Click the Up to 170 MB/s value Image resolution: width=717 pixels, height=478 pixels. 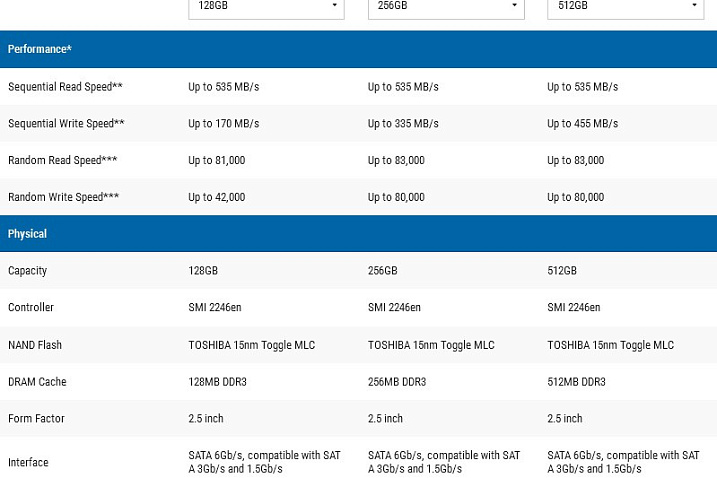(x=224, y=124)
